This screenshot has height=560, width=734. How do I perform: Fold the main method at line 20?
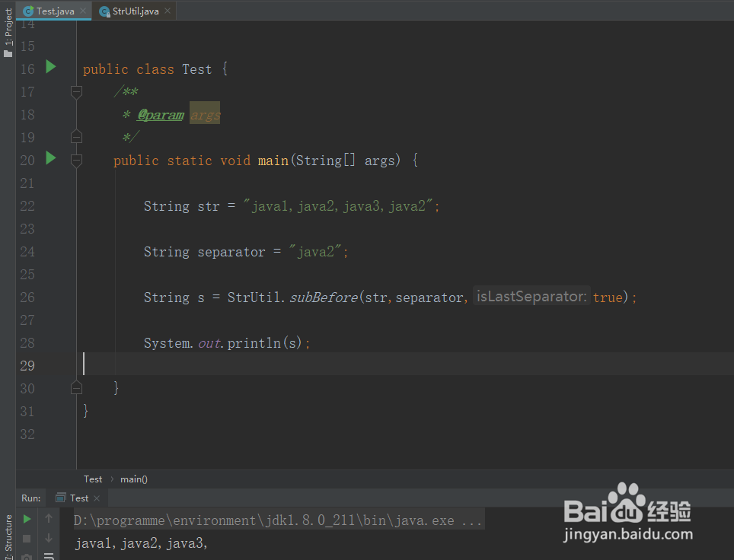pyautogui.click(x=76, y=161)
